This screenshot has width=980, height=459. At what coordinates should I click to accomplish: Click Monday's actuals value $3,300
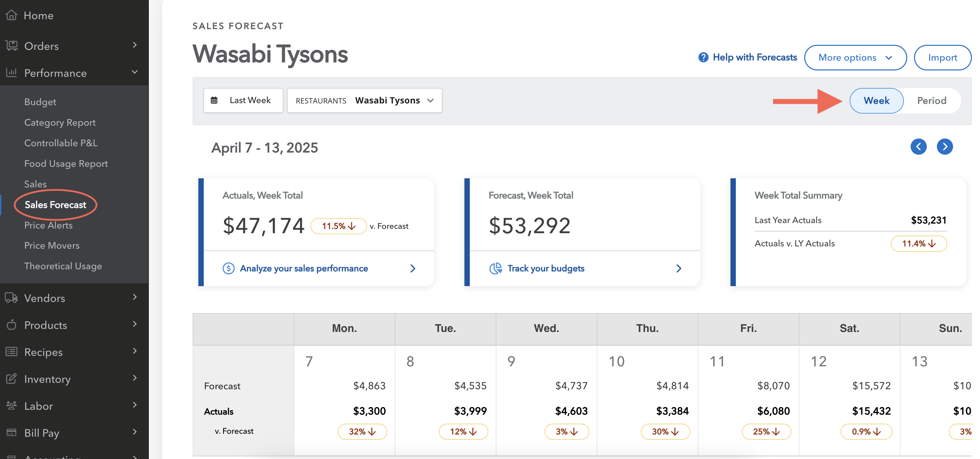(x=369, y=411)
